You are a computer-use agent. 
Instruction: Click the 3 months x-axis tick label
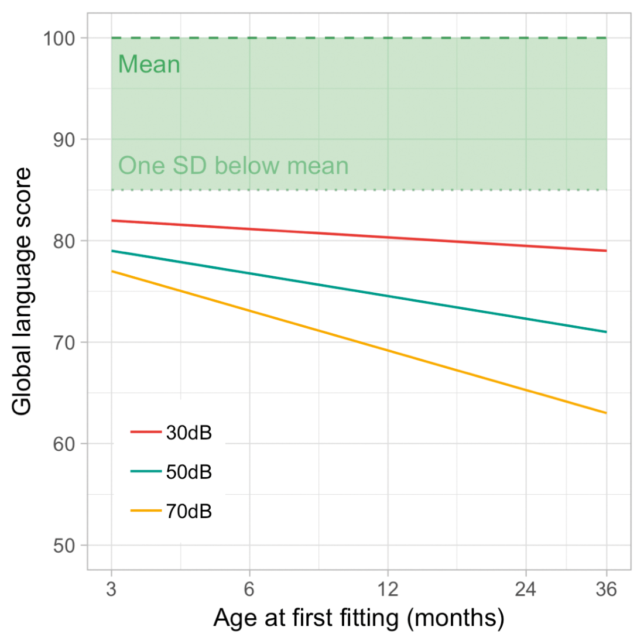point(111,589)
